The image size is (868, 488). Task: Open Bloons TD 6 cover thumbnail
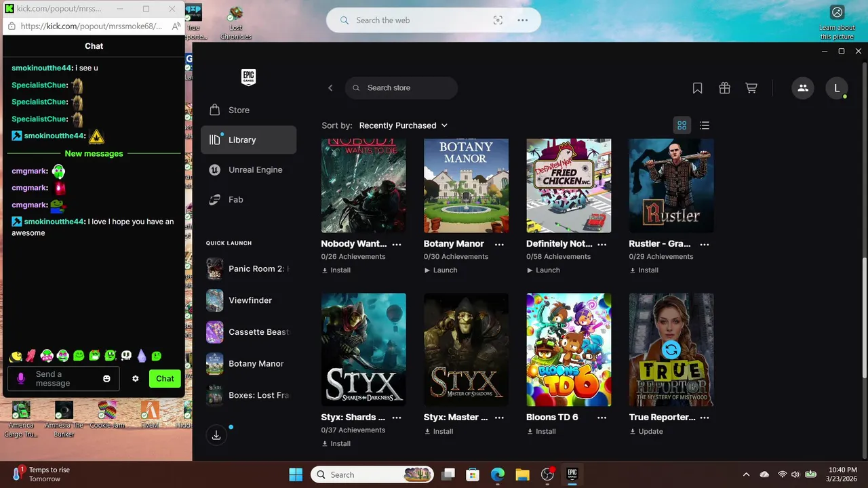point(568,350)
